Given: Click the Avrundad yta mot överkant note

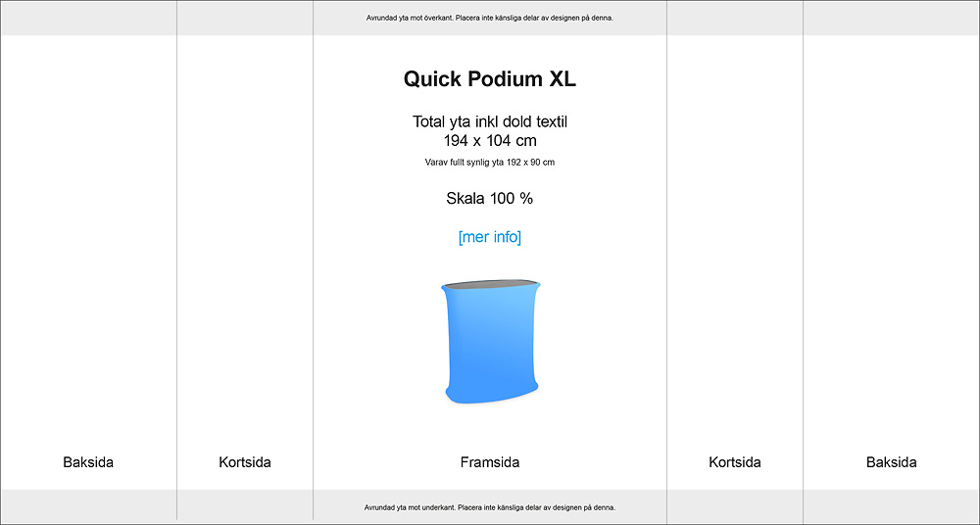Looking at the screenshot, I should coord(489,18).
